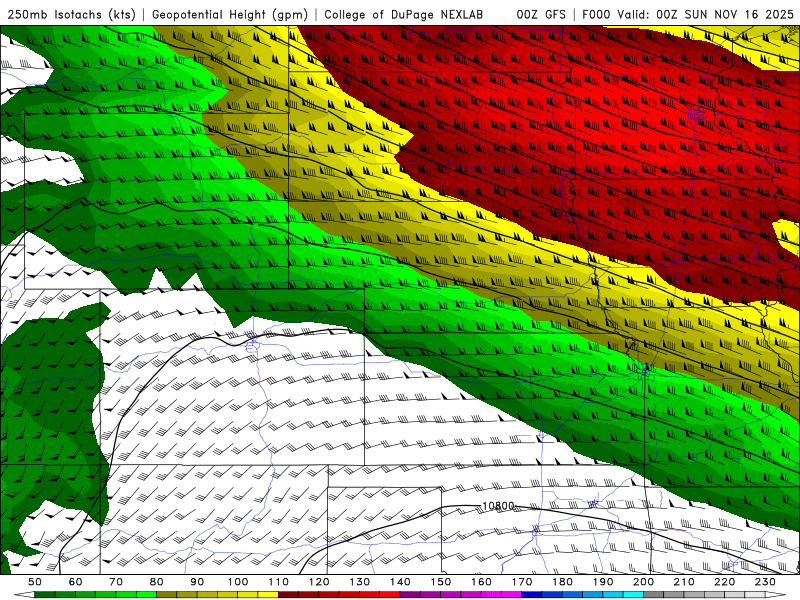The width and height of the screenshot is (800, 600).
Task: Click the 140 value on the color scale
Action: point(400,582)
